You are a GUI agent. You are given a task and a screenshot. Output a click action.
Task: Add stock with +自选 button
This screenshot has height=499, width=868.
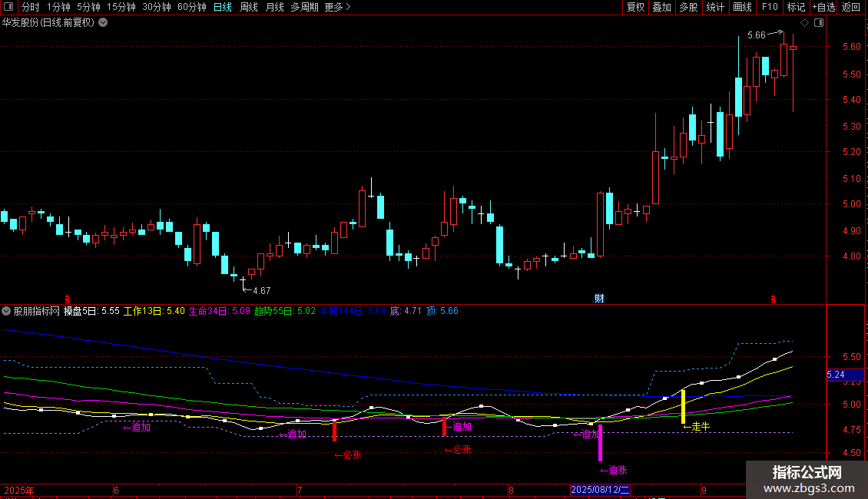point(823,7)
